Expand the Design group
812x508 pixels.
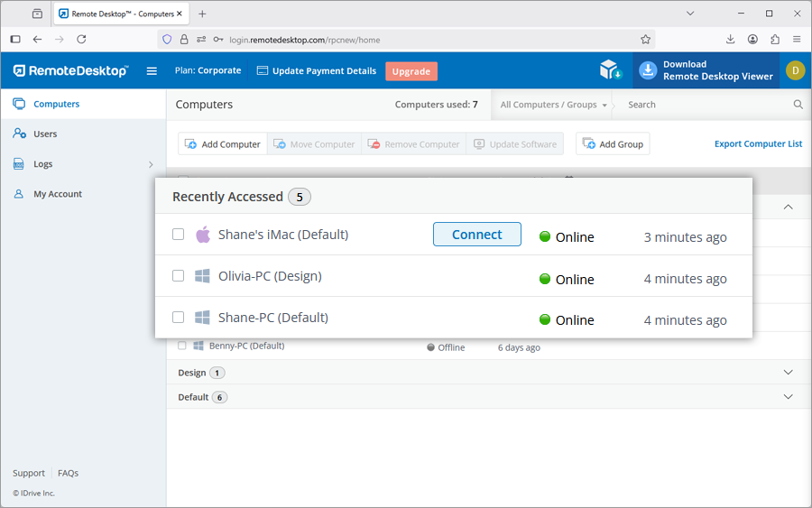coord(788,373)
